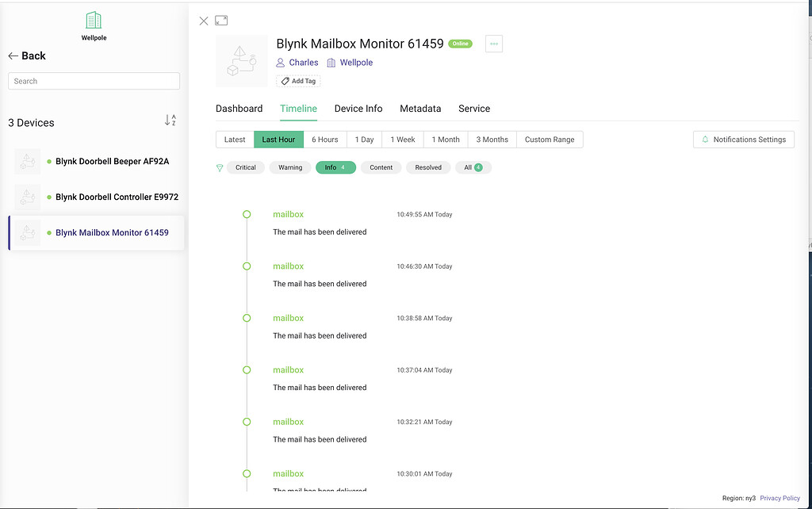Switch to the Service tab
812x509 pixels.
coord(474,109)
